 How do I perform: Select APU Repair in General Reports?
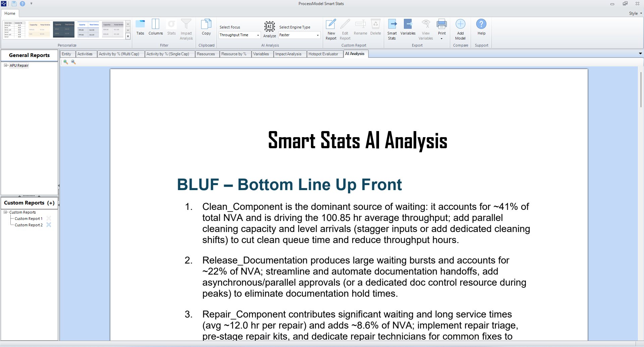pyautogui.click(x=19, y=65)
